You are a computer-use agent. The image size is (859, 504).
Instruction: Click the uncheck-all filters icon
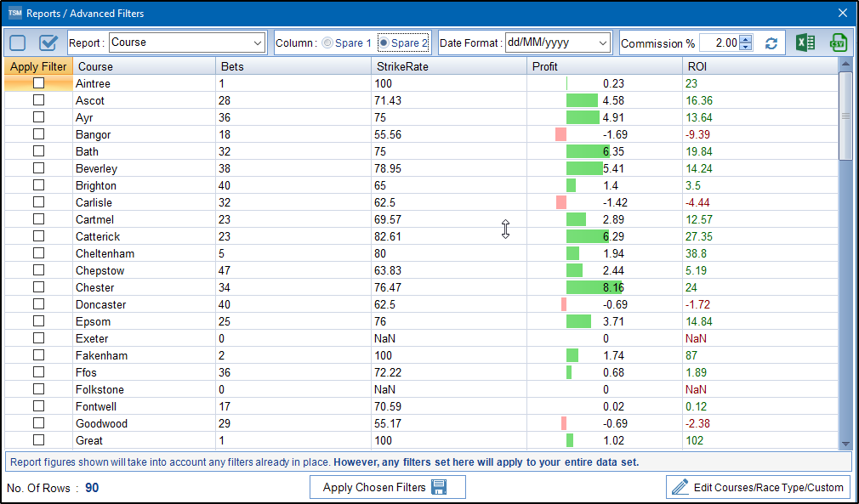point(18,42)
